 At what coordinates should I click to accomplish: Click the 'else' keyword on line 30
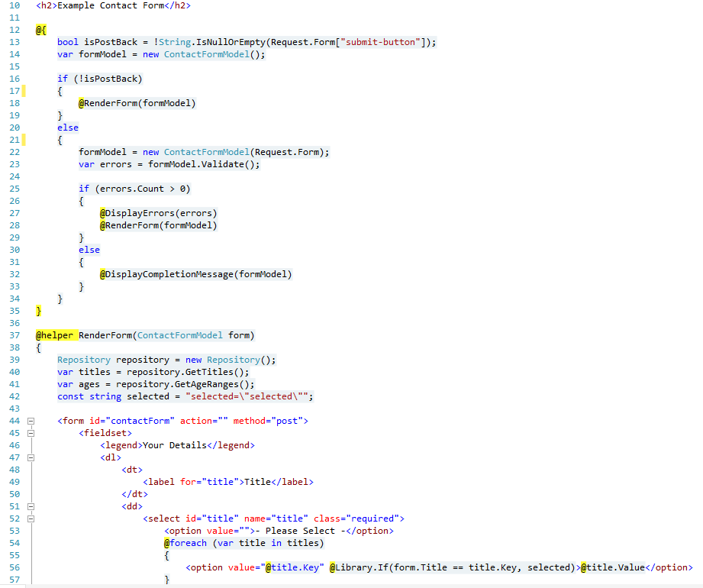point(89,250)
